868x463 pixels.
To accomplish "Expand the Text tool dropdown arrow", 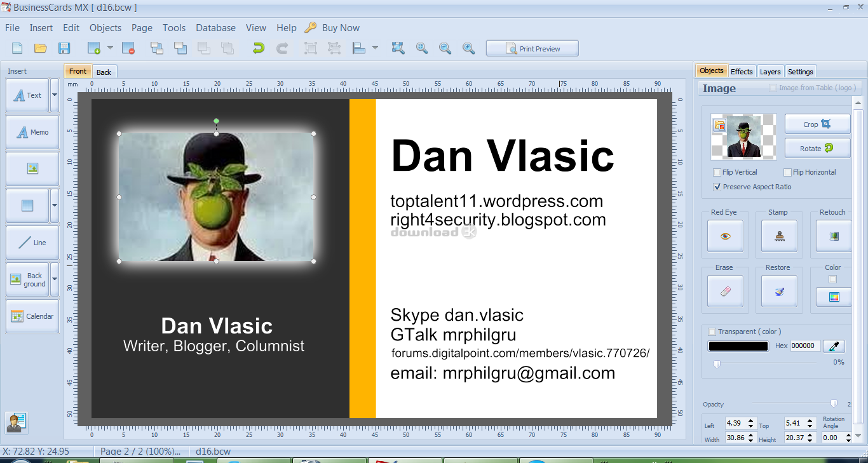I will [x=55, y=95].
